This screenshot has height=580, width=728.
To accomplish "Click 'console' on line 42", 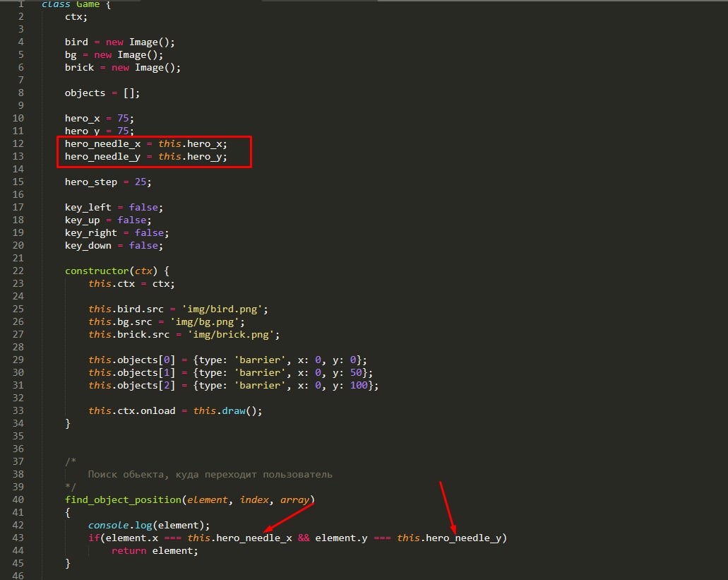I will point(108,525).
